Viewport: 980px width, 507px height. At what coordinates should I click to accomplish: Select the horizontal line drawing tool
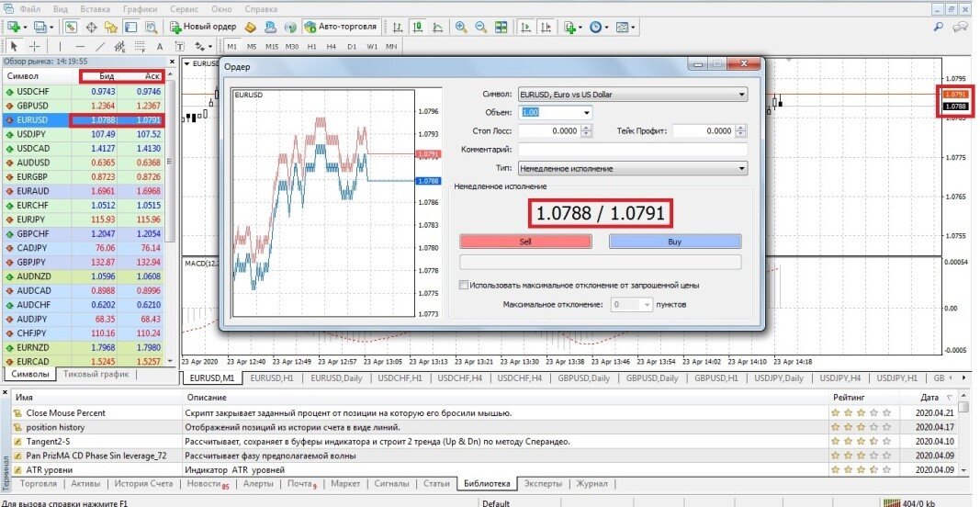pyautogui.click(x=80, y=46)
